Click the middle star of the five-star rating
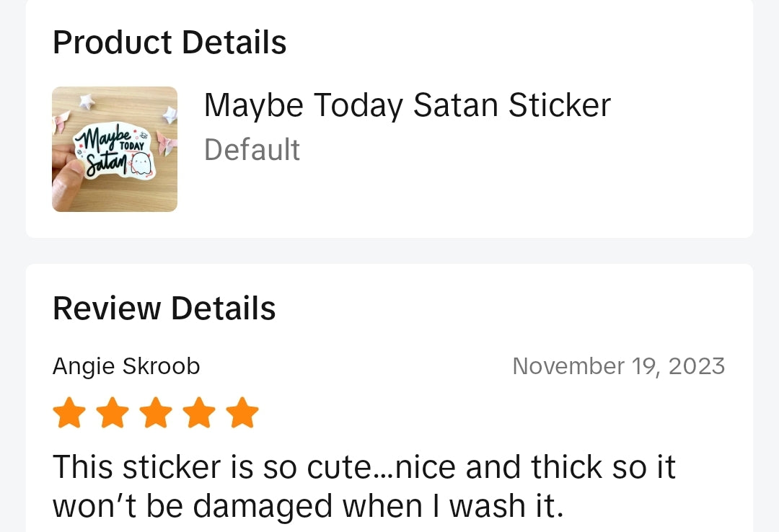The width and height of the screenshot is (779, 532). (155, 412)
